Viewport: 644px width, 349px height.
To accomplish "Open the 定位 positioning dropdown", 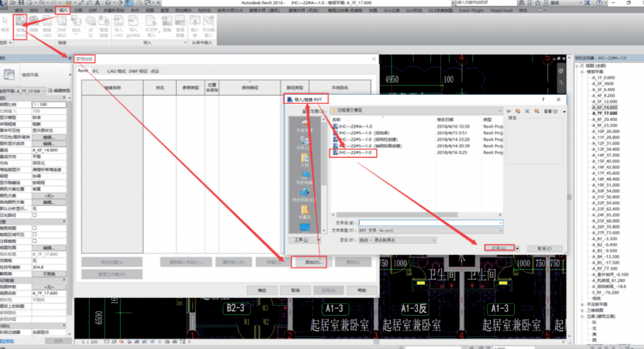I will (397, 240).
